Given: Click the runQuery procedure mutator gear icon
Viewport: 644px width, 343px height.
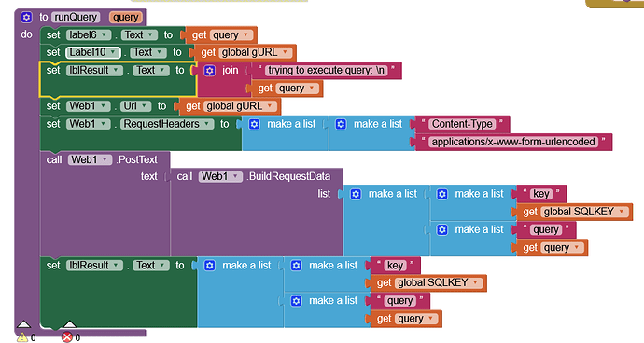Looking at the screenshot, I should pyautogui.click(x=27, y=17).
